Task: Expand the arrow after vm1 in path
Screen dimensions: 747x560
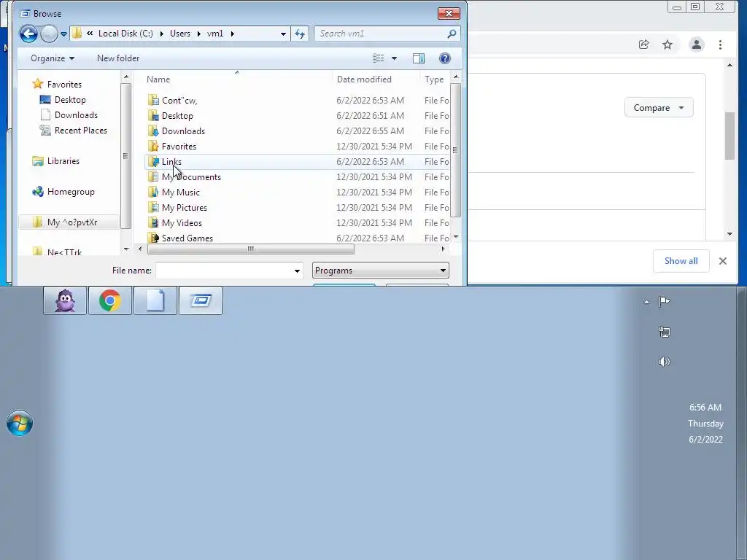Action: (233, 34)
